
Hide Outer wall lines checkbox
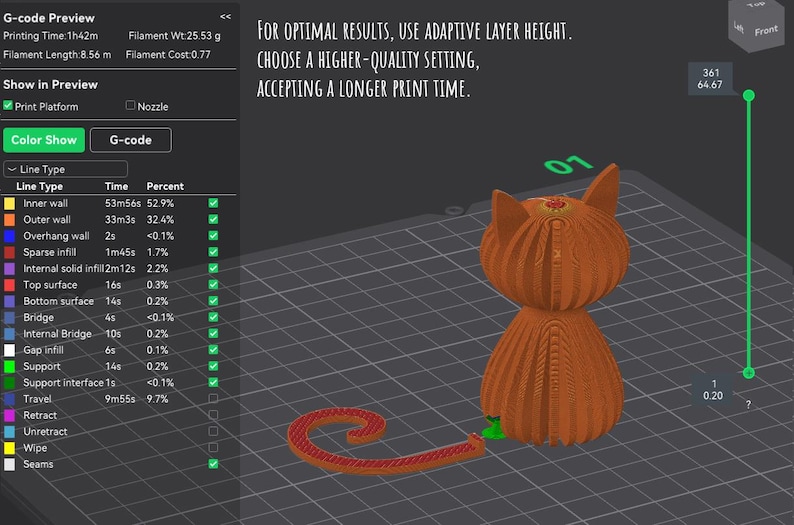click(213, 219)
